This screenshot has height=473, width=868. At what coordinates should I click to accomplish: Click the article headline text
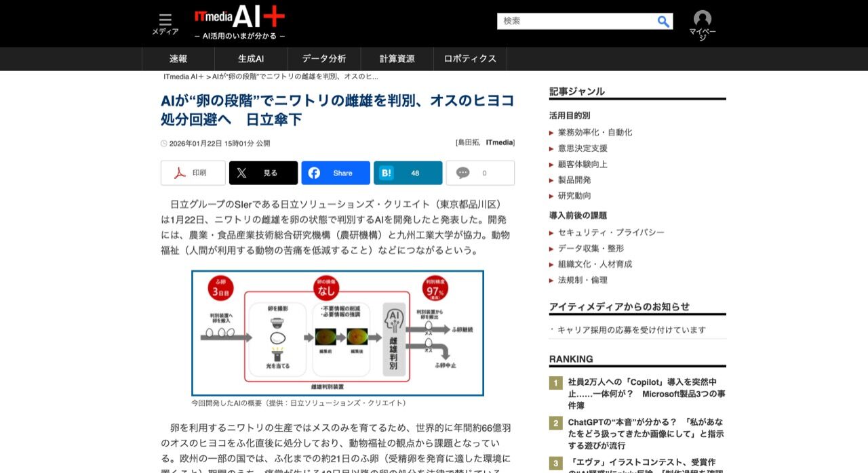point(338,110)
